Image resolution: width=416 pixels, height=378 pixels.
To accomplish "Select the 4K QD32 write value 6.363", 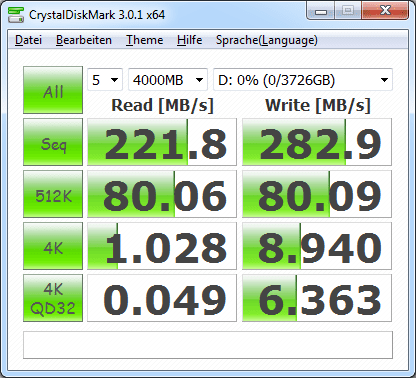I will [317, 298].
